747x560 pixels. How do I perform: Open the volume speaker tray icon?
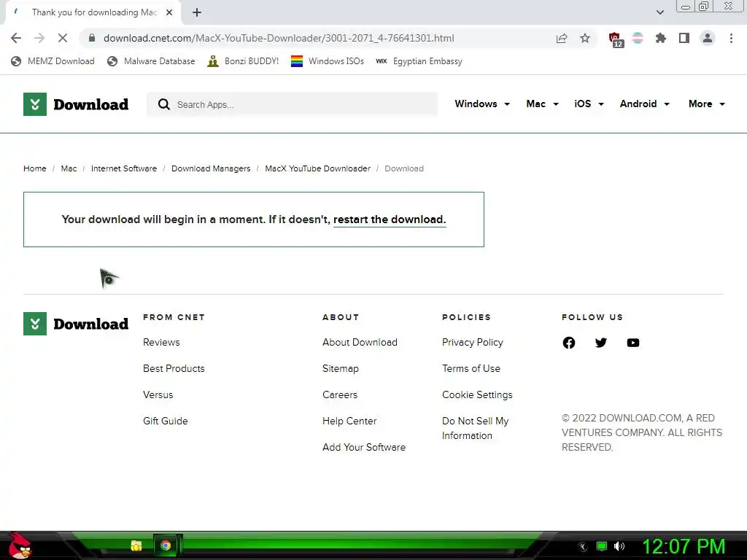coord(619,547)
